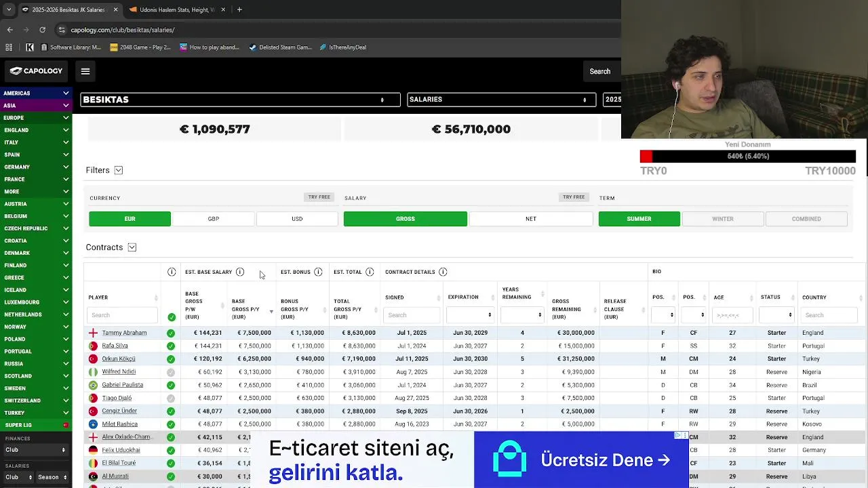868x488 pixels.
Task: Show info for Contract Details
Action: (443, 272)
